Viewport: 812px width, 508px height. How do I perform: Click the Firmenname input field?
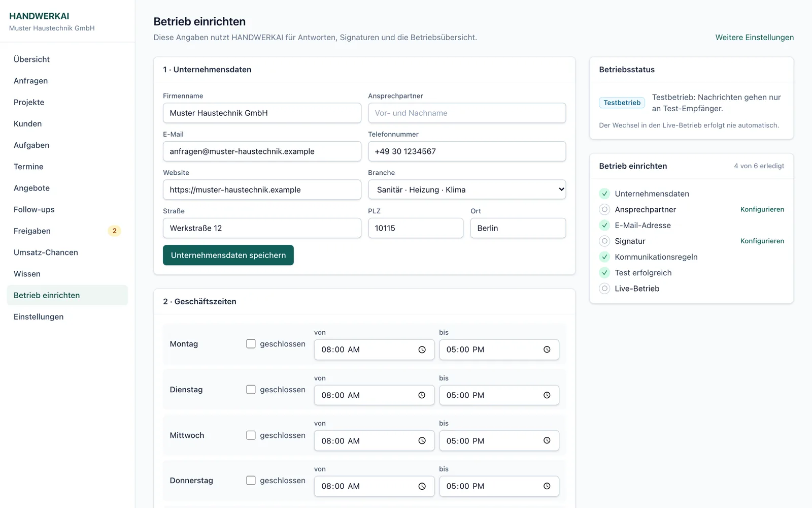pyautogui.click(x=262, y=113)
